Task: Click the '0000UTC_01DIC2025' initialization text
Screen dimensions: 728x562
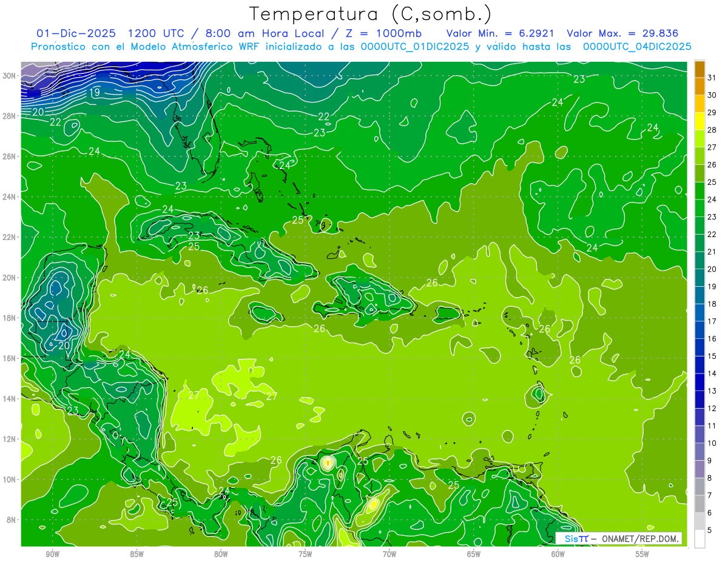Action: point(414,47)
